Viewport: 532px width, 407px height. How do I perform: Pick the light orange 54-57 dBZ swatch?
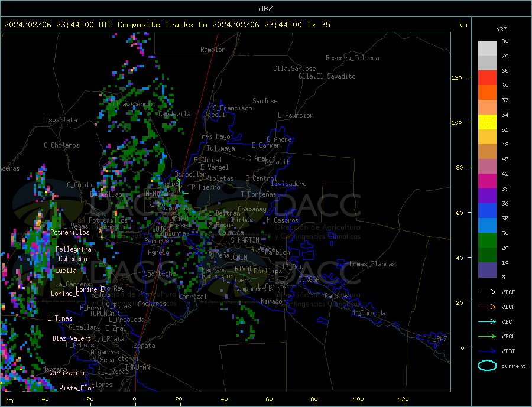[487, 107]
